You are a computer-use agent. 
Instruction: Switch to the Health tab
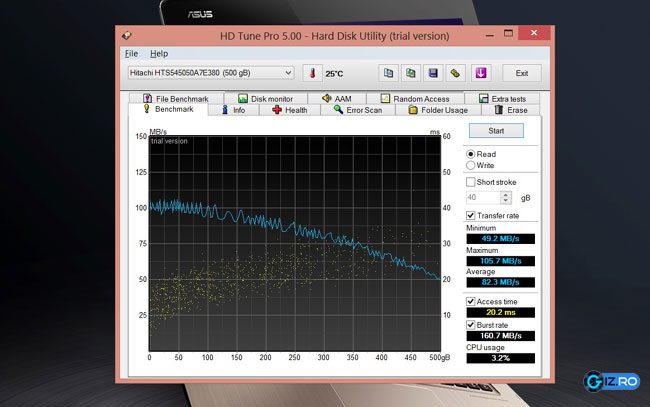(x=290, y=110)
